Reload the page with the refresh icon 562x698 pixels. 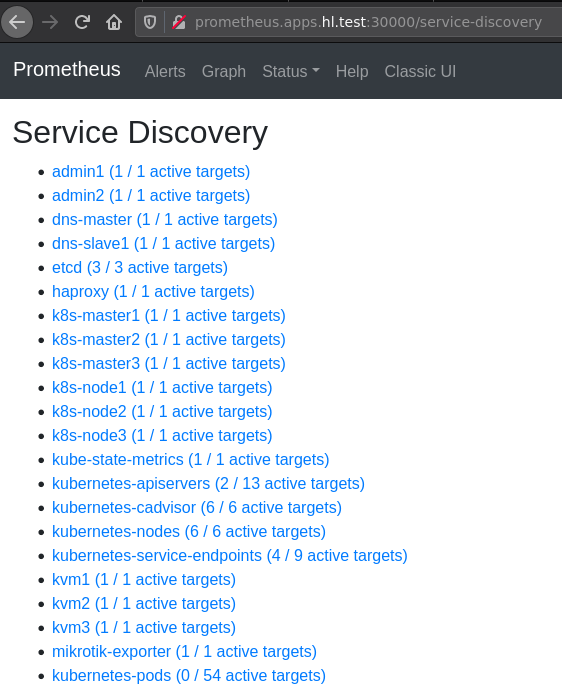click(82, 22)
